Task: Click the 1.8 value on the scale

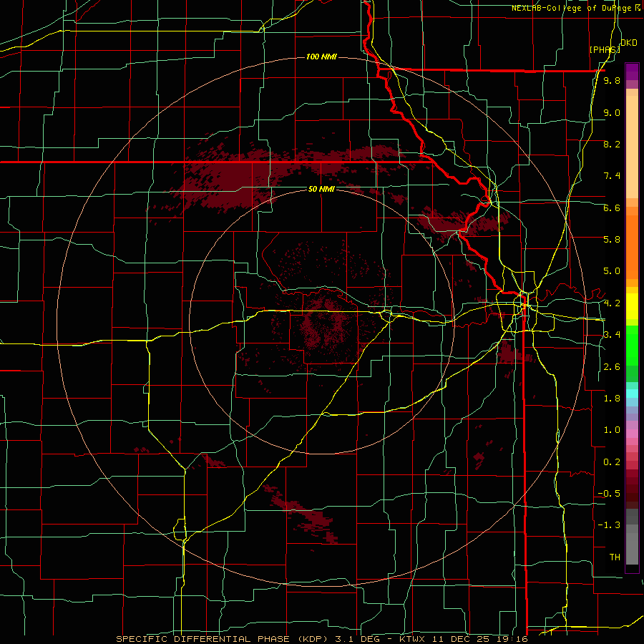Action: point(612,399)
